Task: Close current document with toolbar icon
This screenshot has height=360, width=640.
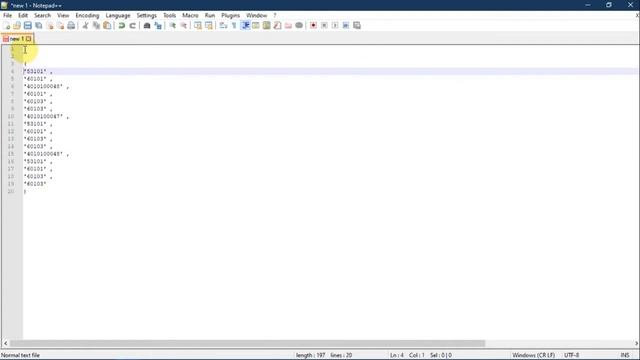Action: click(50, 26)
